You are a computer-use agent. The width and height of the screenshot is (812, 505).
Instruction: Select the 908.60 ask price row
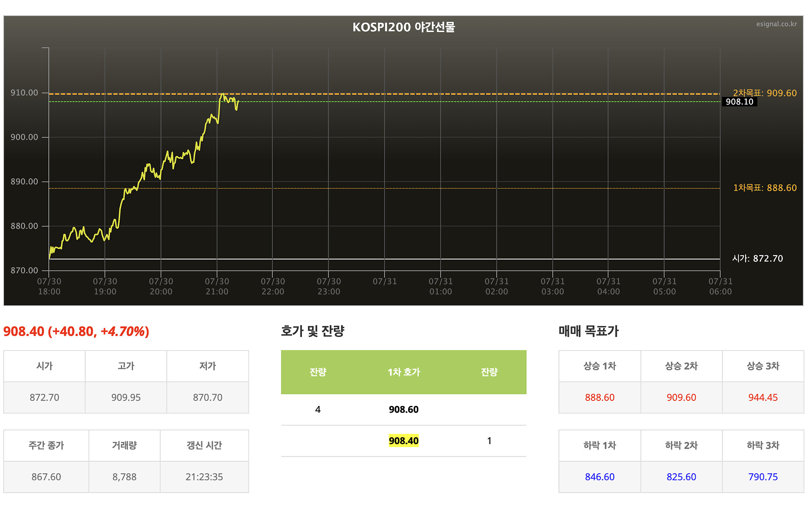pos(403,409)
